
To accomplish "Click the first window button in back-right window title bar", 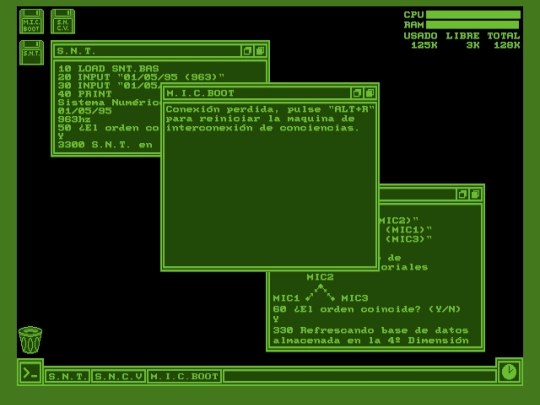I will pos(462,194).
